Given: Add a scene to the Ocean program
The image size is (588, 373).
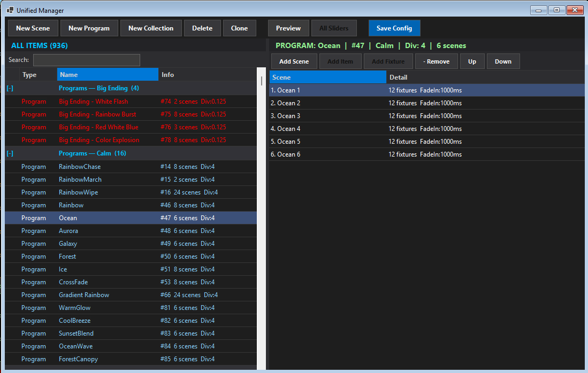Looking at the screenshot, I should pos(294,61).
